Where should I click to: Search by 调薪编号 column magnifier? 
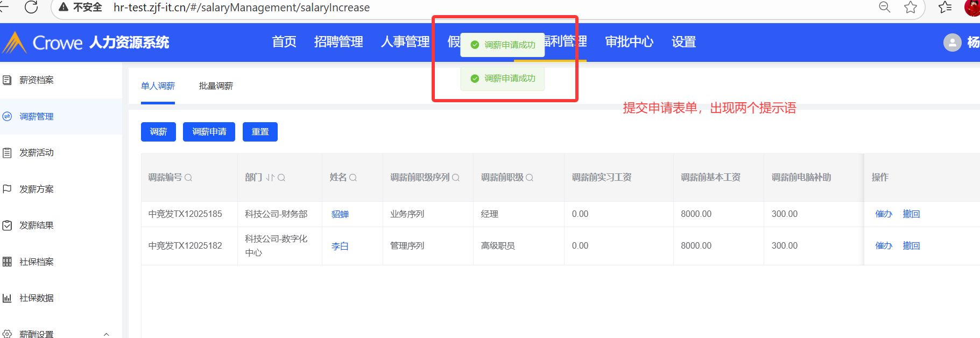188,178
